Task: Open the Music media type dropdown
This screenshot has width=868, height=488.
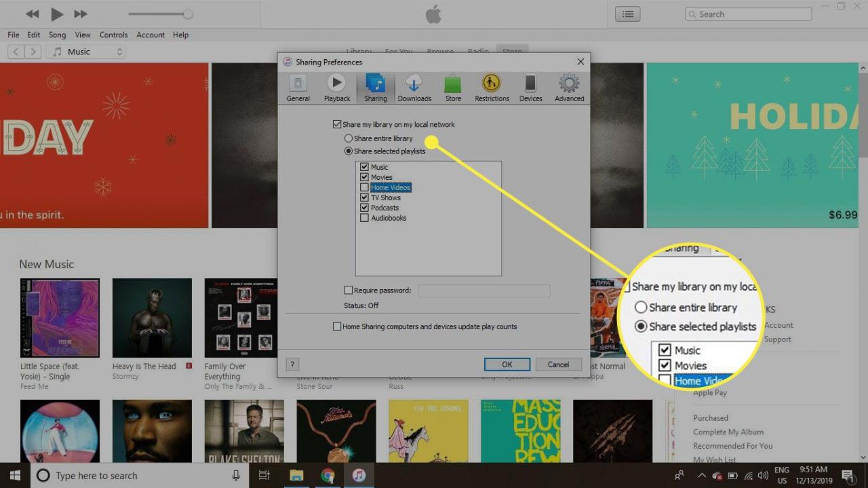Action: click(85, 52)
